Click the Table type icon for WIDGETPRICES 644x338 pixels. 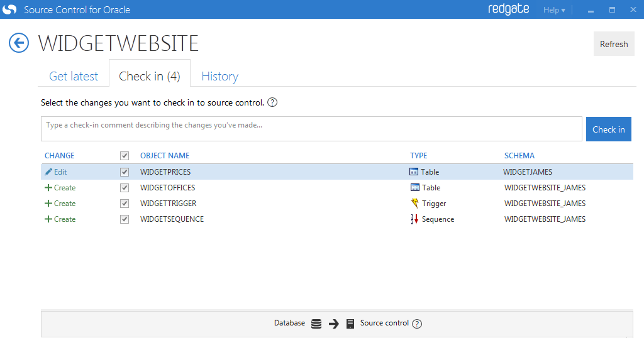pos(414,172)
